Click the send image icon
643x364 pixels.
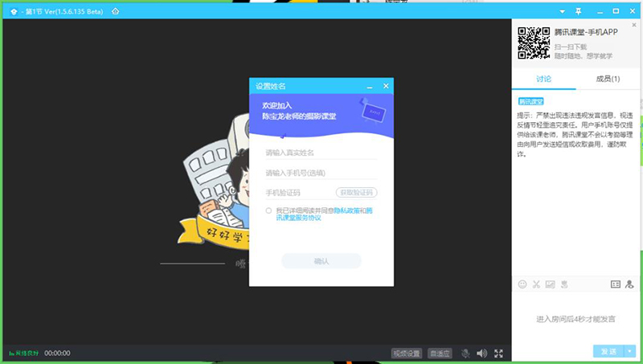(550, 284)
